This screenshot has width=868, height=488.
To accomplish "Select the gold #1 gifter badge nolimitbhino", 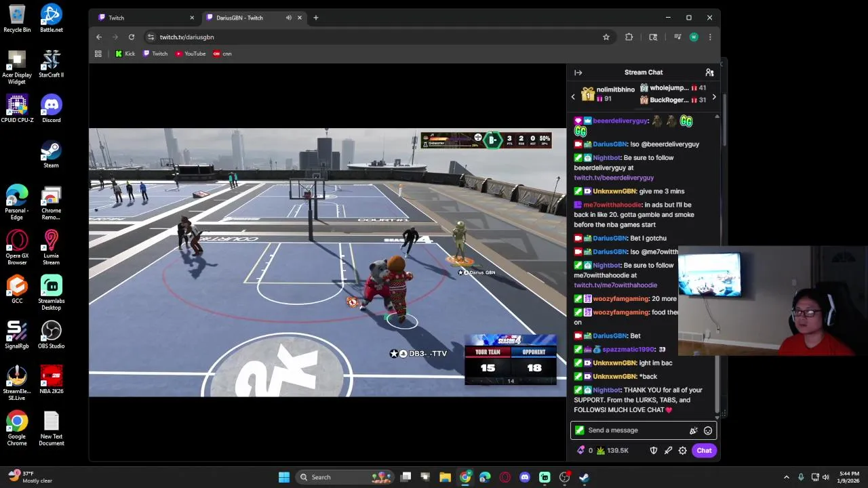I will point(587,94).
